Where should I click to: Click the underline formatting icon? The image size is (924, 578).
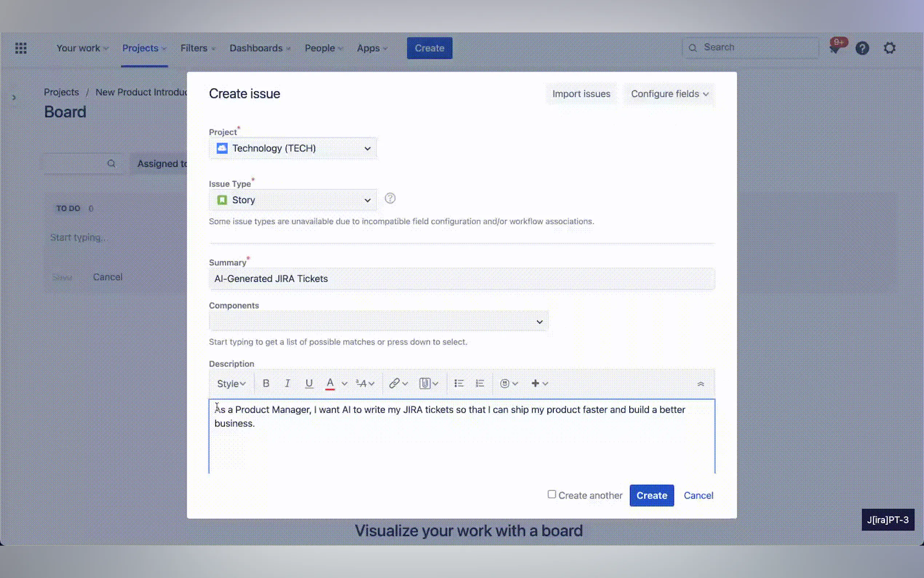(x=308, y=383)
